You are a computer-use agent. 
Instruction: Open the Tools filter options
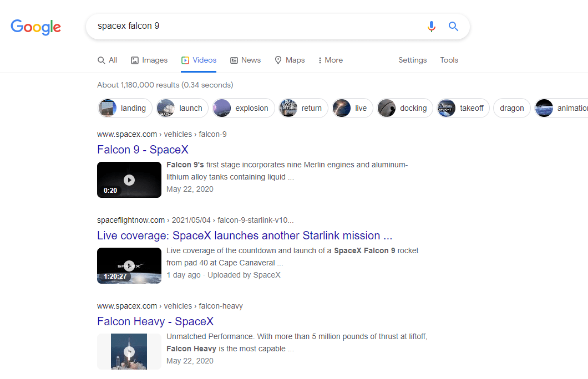point(449,60)
